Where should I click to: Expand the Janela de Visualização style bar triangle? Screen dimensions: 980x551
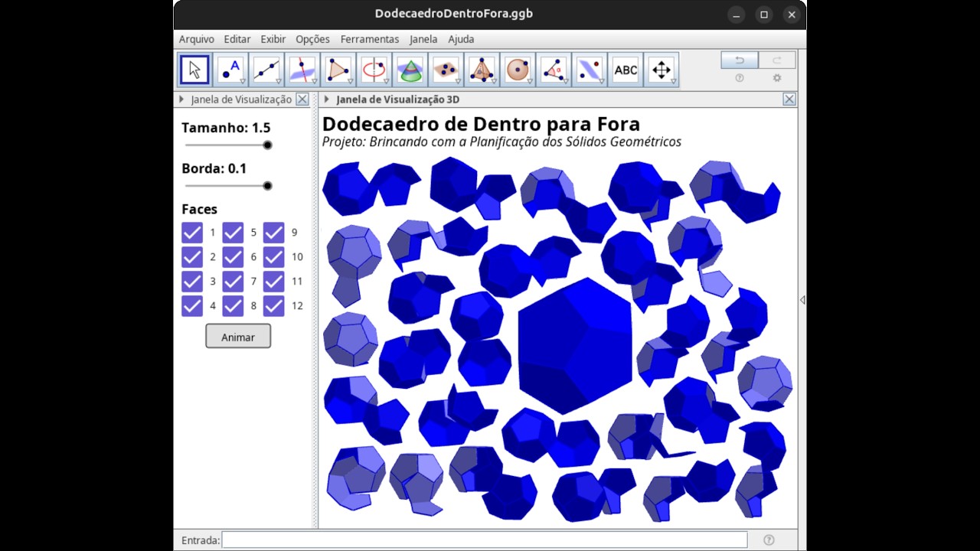click(181, 99)
